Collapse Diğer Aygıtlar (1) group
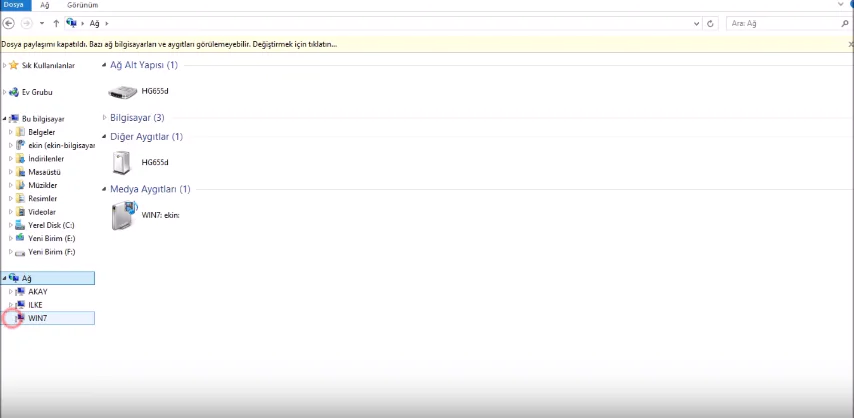This screenshot has height=418, width=854. point(105,137)
